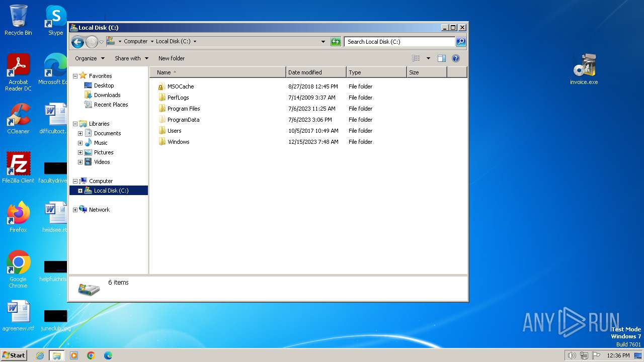Screen dimensions: 644x362
Task: Click the Skype desktop shortcut
Action: (55, 20)
